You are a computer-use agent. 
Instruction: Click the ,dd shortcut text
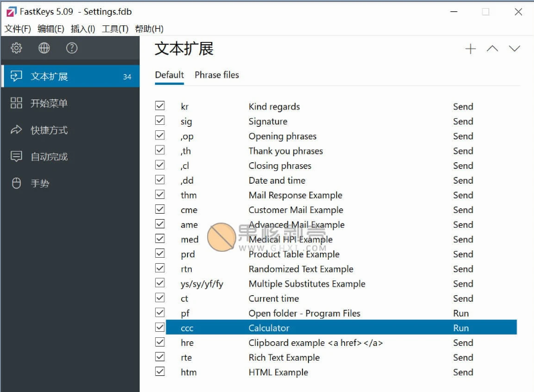(187, 180)
